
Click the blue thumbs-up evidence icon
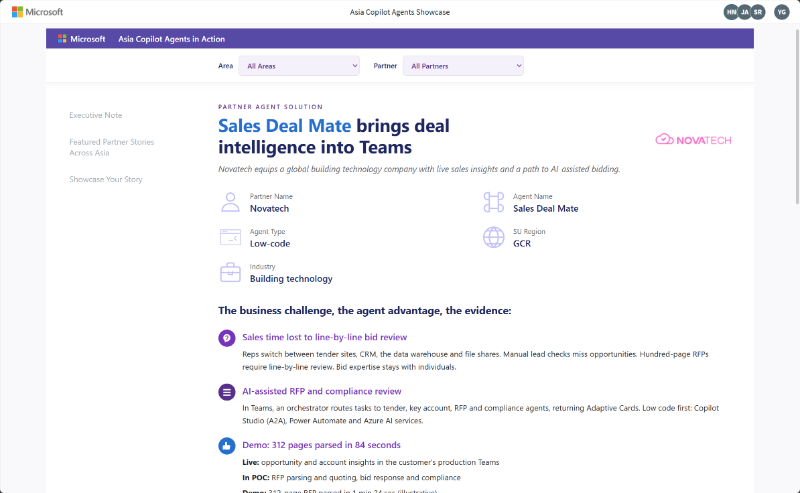tap(227, 446)
